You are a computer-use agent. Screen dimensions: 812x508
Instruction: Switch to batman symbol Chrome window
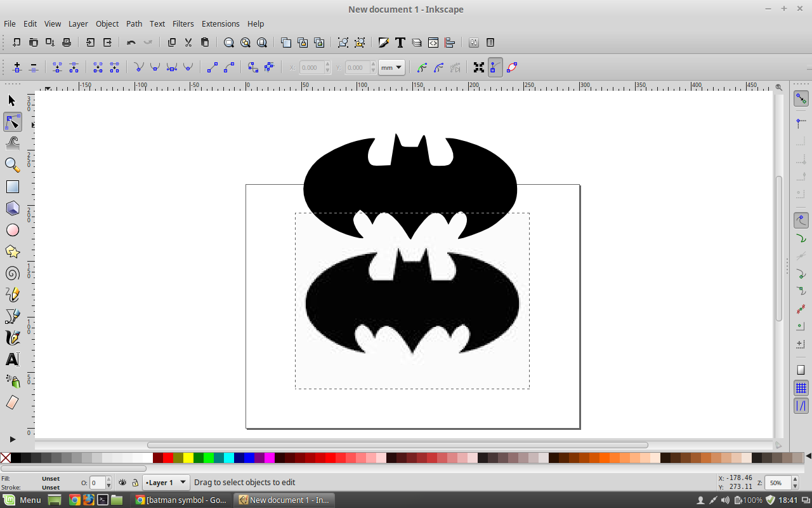[181, 500]
